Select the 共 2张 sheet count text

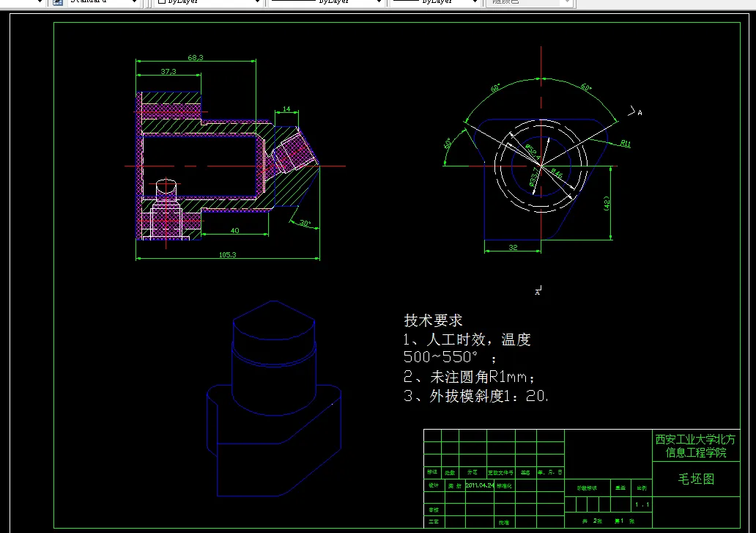click(593, 521)
